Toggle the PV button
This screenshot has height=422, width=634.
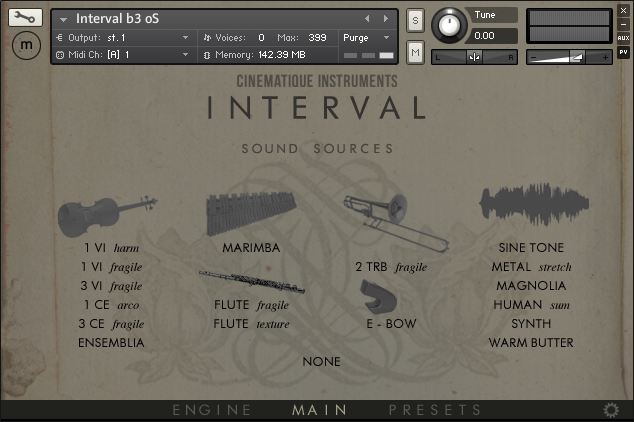tap(623, 54)
